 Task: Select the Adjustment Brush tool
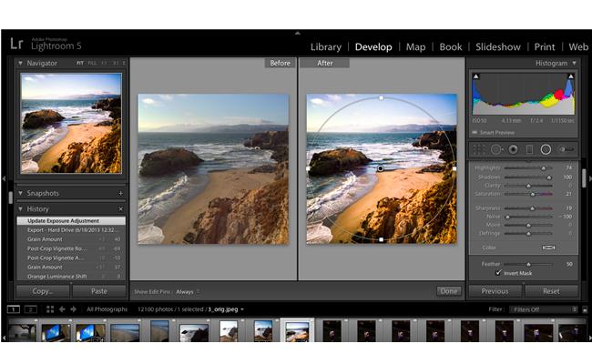pos(566,150)
